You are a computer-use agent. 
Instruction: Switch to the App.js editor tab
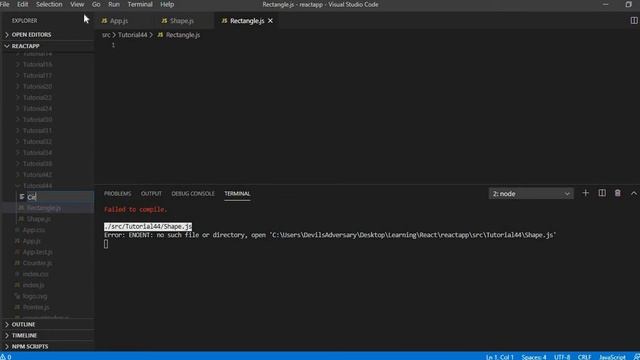[x=124, y=20]
